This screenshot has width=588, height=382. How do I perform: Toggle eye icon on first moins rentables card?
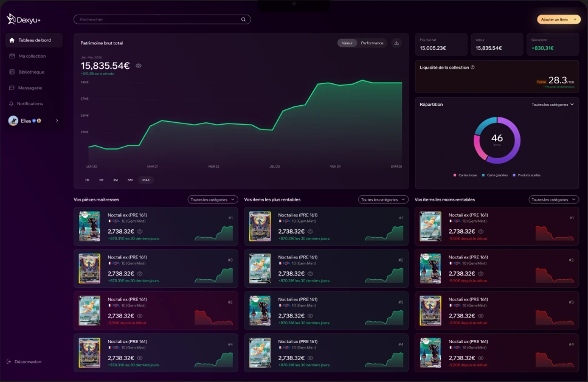pos(481,232)
